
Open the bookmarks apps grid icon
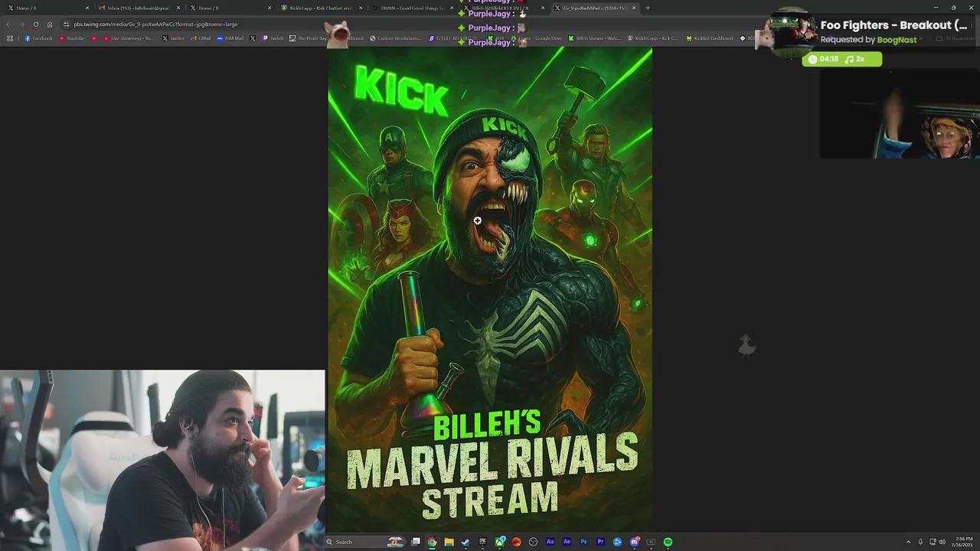click(x=10, y=38)
